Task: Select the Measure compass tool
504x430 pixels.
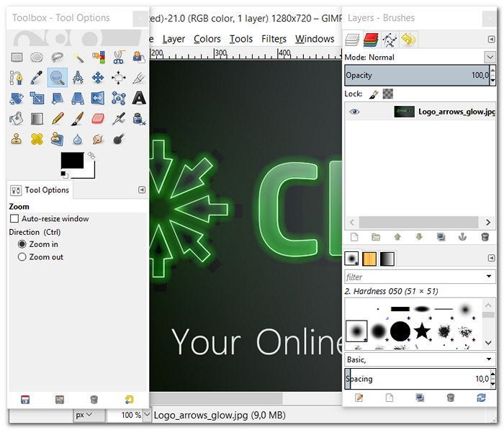Action: (x=78, y=78)
